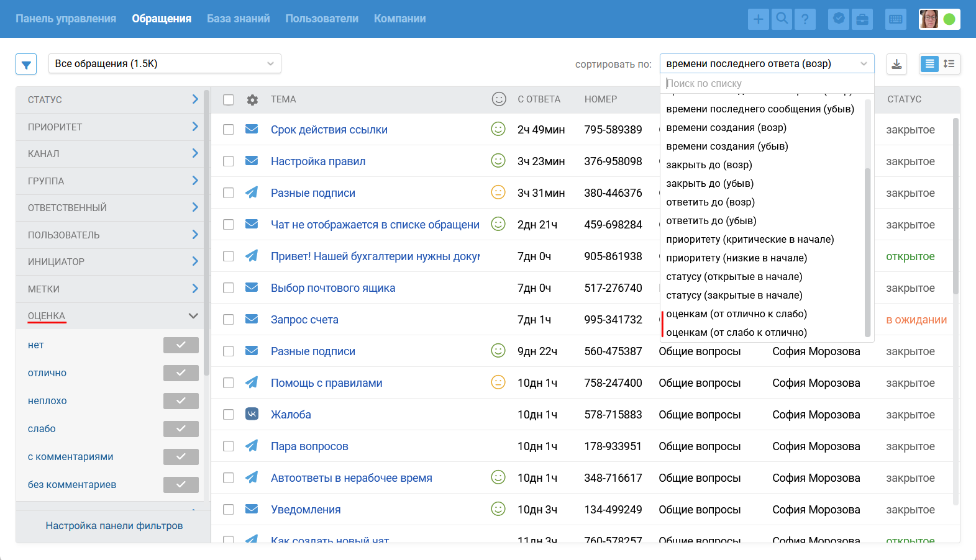Screen dimensions: 976x560
Task: Open table column settings gear icon
Action: click(x=252, y=100)
